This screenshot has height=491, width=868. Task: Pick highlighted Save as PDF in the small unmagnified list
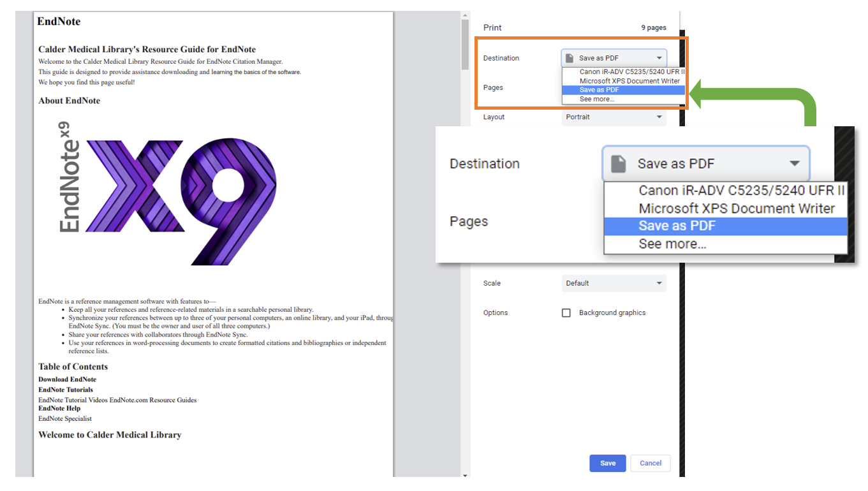pyautogui.click(x=624, y=90)
